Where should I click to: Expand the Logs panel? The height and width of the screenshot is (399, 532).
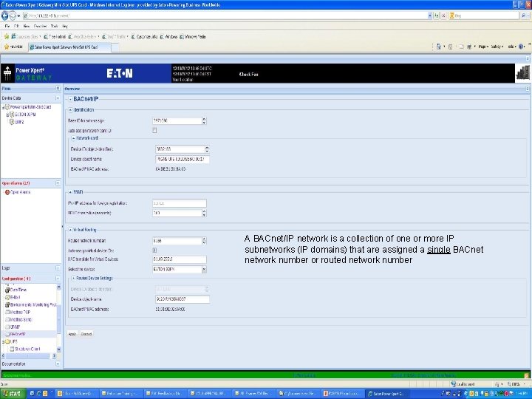[58, 268]
